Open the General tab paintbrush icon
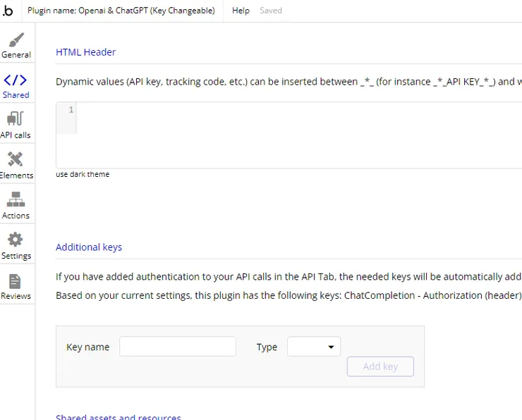This screenshot has height=420, width=522. tap(16, 39)
